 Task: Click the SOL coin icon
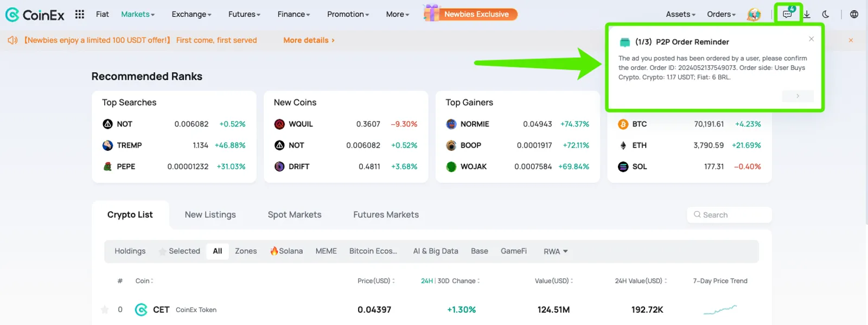[x=623, y=167]
